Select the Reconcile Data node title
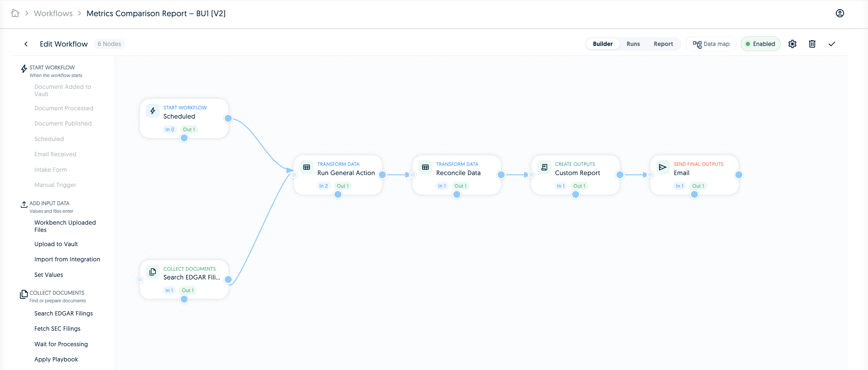 (458, 173)
